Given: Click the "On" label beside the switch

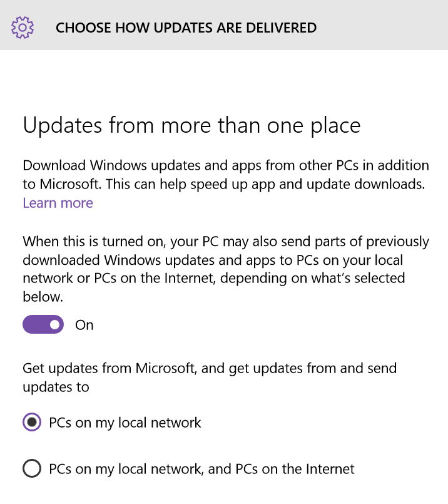Looking at the screenshot, I should point(84,324).
